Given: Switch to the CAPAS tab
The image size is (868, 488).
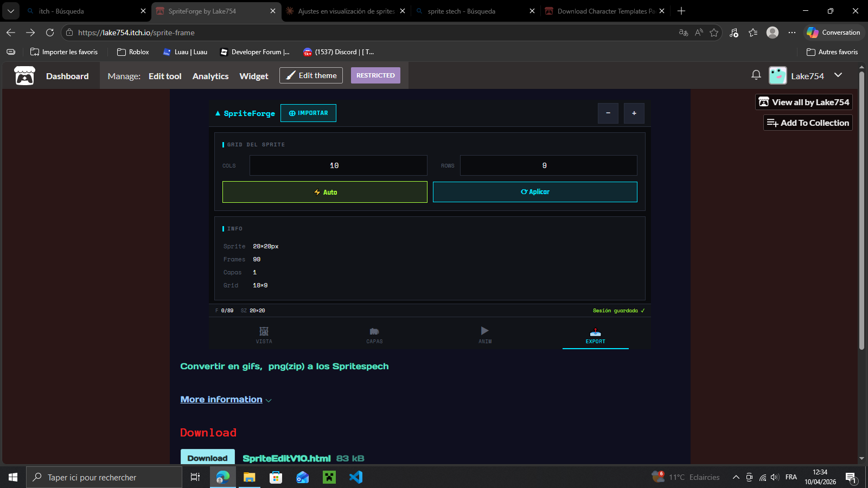Looking at the screenshot, I should [374, 335].
